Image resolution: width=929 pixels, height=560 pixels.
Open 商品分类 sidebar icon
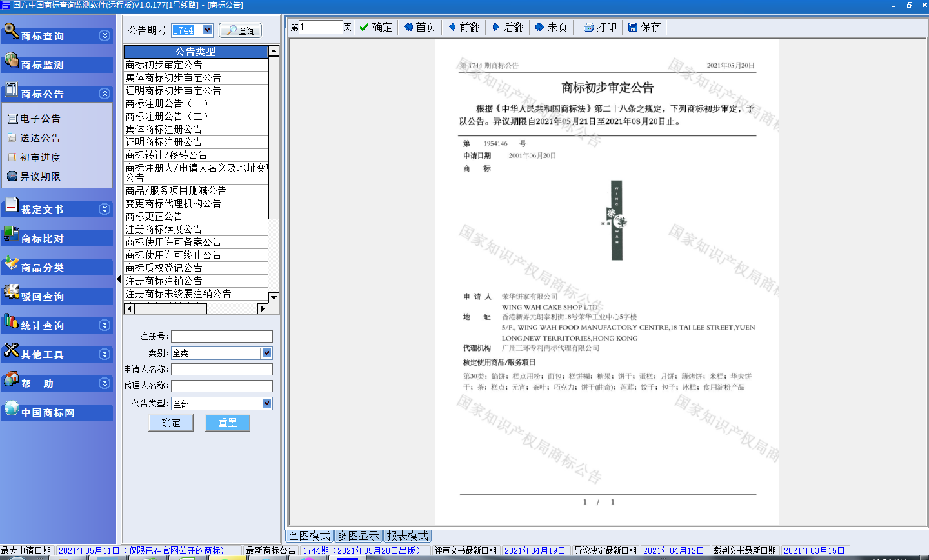[11, 263]
